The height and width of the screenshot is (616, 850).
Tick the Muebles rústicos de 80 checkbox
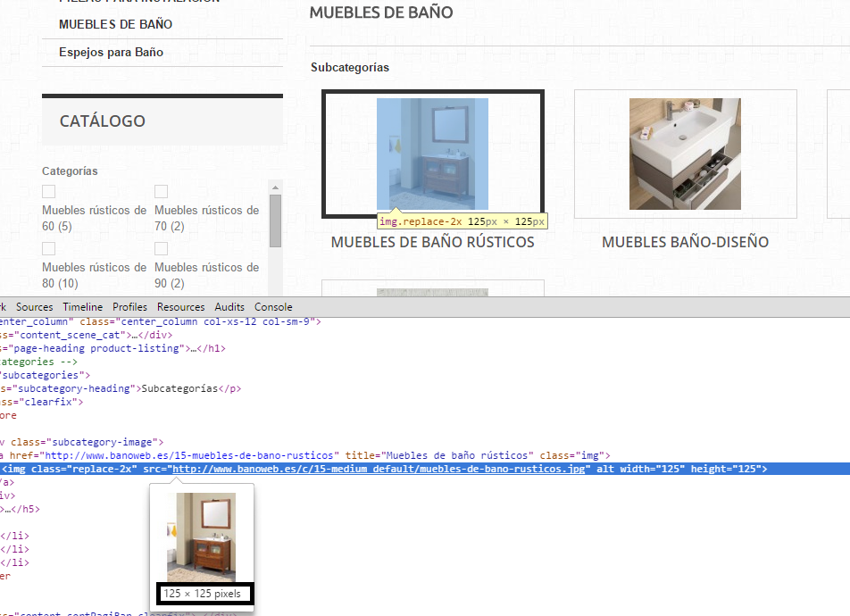[49, 249]
